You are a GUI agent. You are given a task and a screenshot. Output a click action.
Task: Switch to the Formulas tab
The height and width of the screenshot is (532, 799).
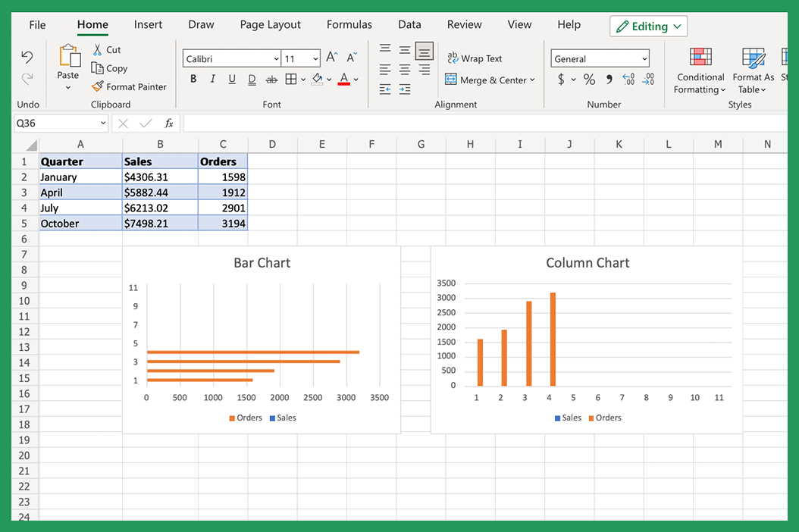(349, 24)
